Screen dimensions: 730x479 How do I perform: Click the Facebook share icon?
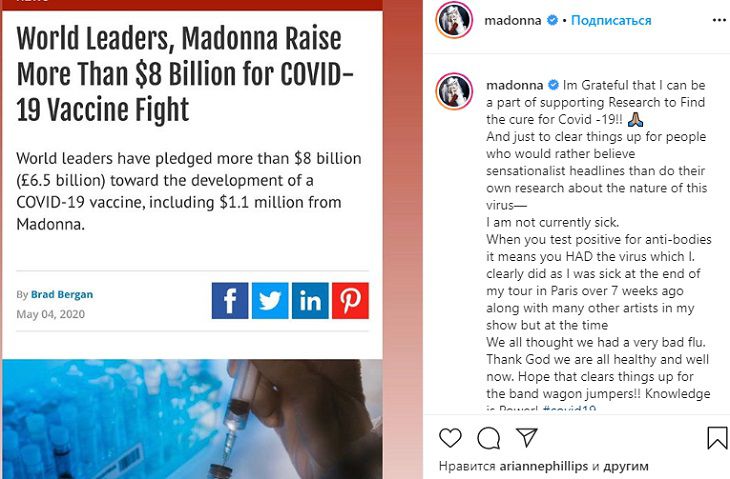coord(230,301)
